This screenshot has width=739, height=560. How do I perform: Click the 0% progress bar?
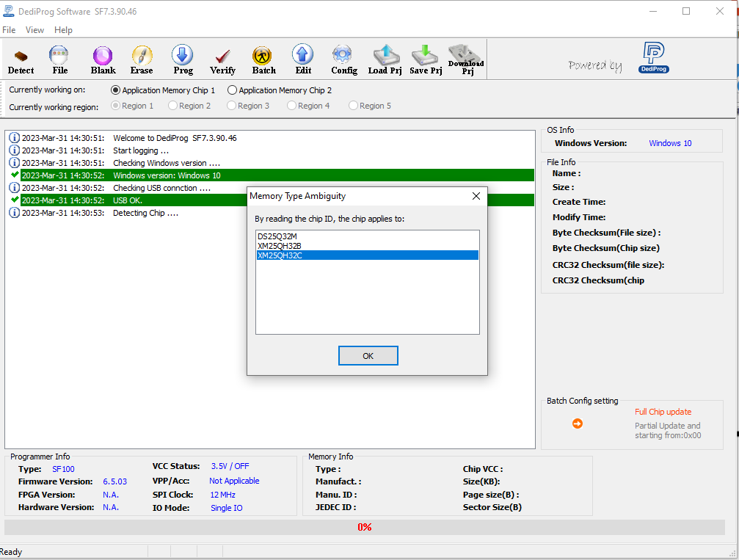[x=364, y=527]
